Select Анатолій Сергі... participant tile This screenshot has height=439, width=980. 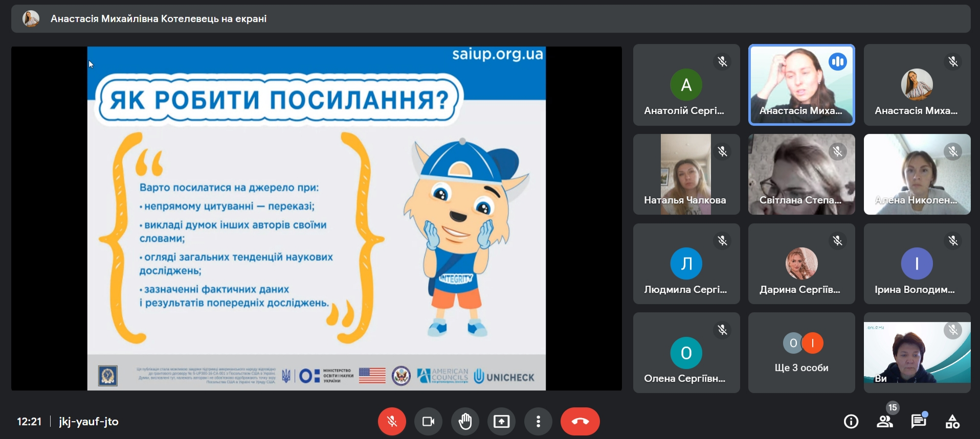point(686,85)
